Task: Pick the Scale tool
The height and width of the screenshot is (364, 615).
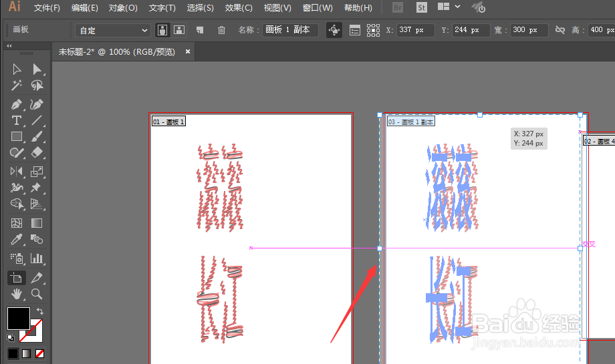Action: click(37, 171)
